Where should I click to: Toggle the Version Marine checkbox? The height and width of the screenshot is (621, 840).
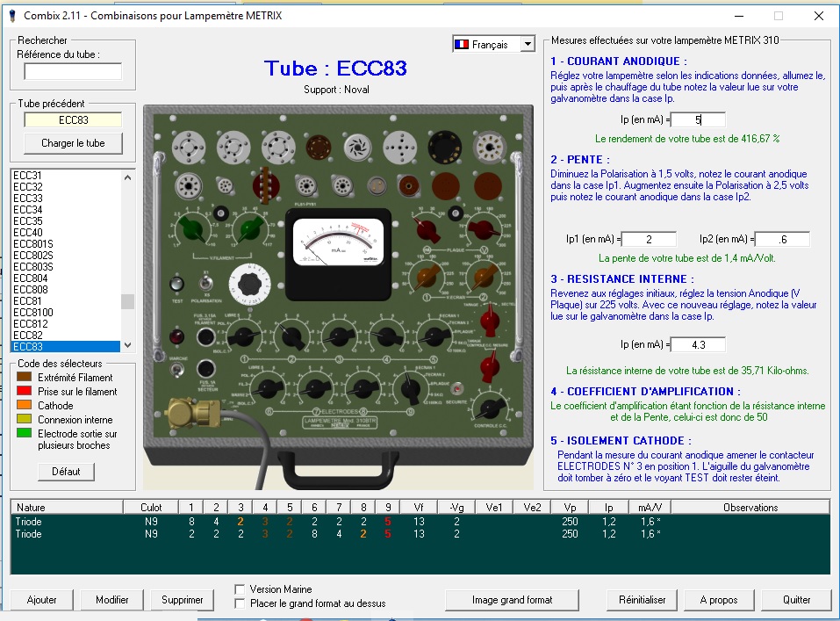(240, 589)
